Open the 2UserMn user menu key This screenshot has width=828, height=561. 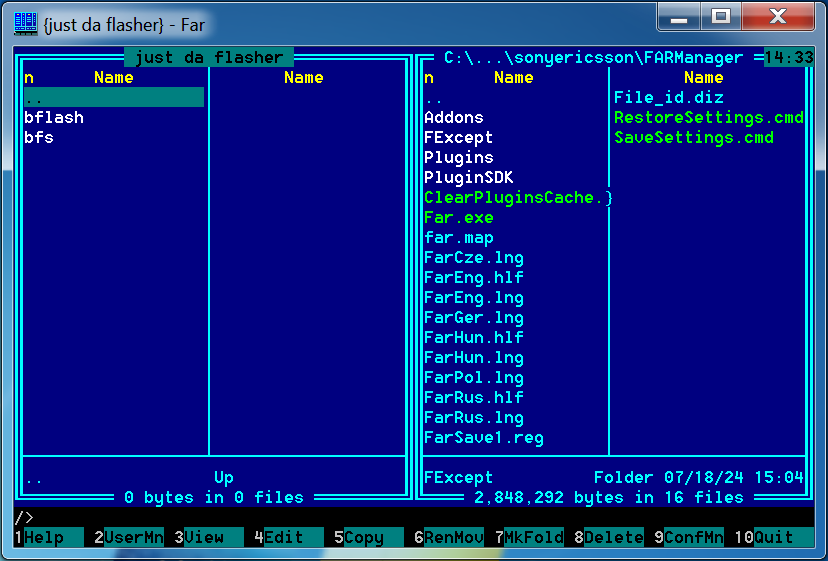[x=129, y=537]
